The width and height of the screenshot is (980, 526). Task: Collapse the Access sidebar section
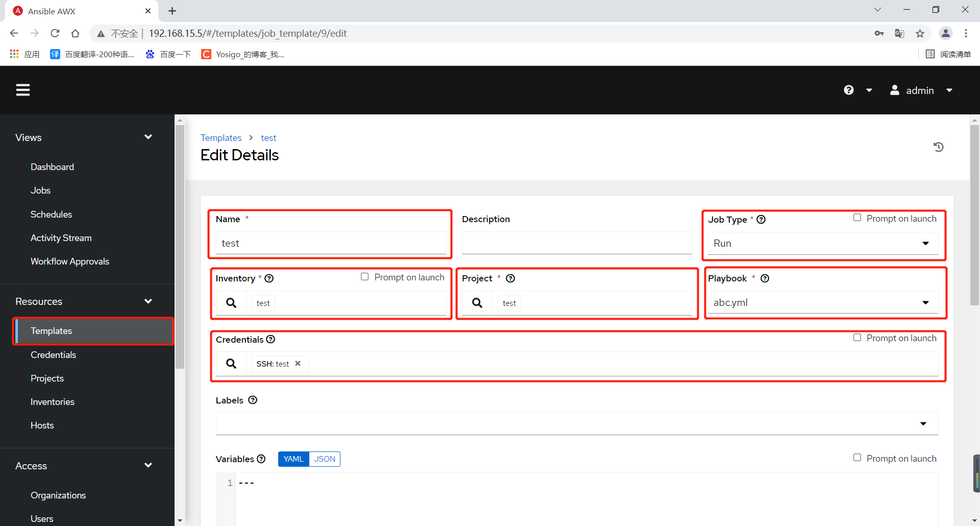(x=148, y=465)
